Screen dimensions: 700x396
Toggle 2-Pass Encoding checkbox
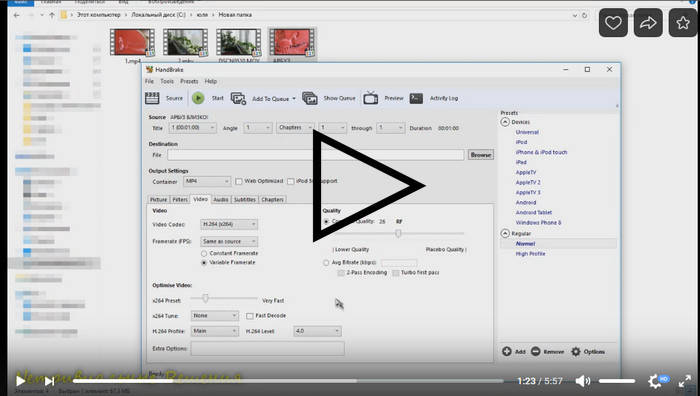point(341,272)
